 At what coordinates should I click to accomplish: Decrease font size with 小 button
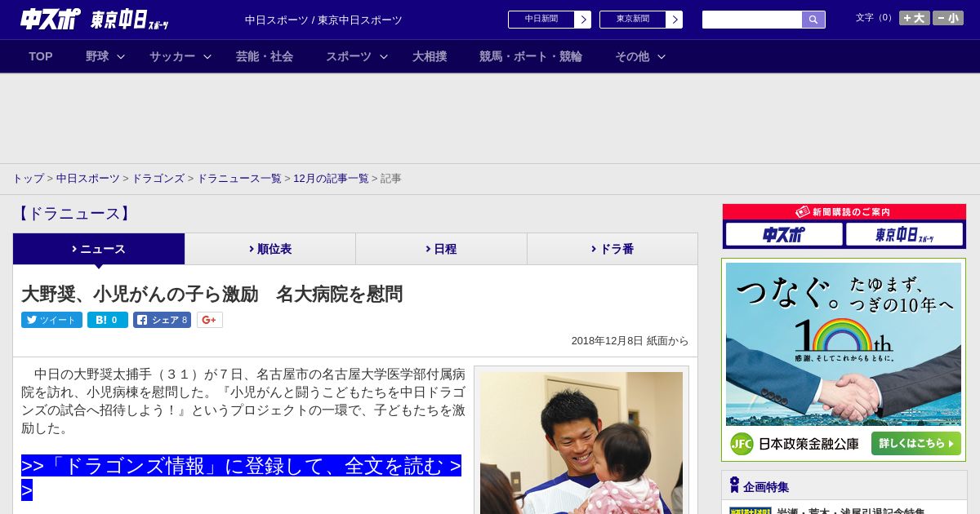pyautogui.click(x=948, y=18)
